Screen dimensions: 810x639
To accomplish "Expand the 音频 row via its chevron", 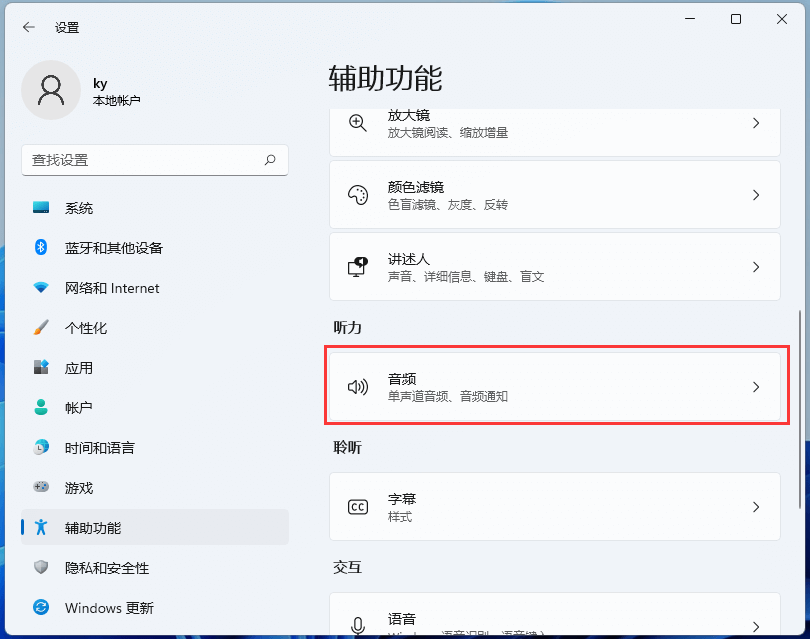I will coord(757,386).
